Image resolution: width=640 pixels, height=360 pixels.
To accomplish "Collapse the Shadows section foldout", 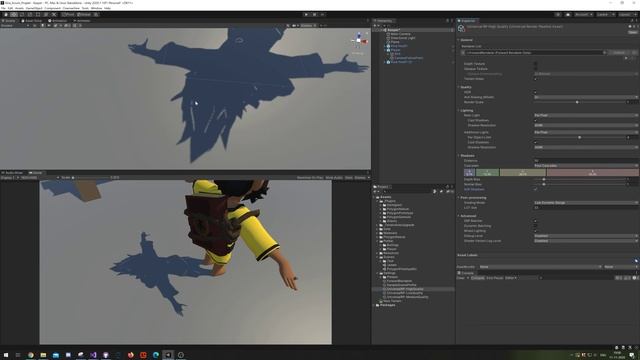I will point(458,156).
